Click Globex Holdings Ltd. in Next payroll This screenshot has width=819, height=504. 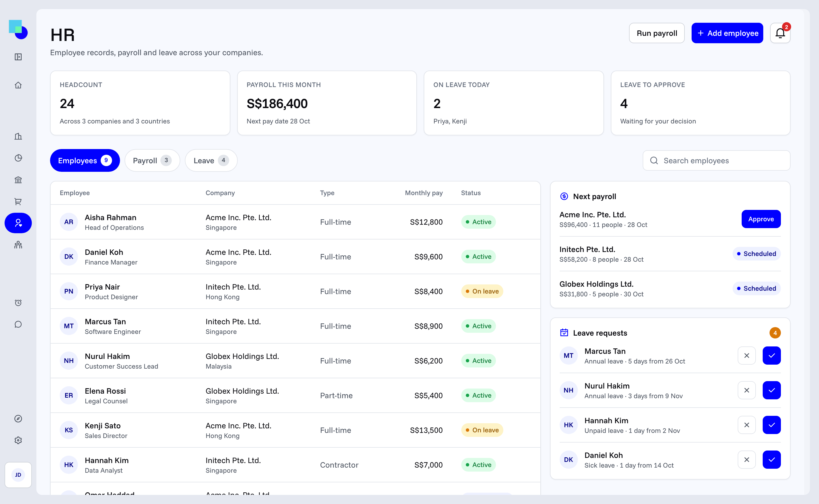(x=596, y=284)
